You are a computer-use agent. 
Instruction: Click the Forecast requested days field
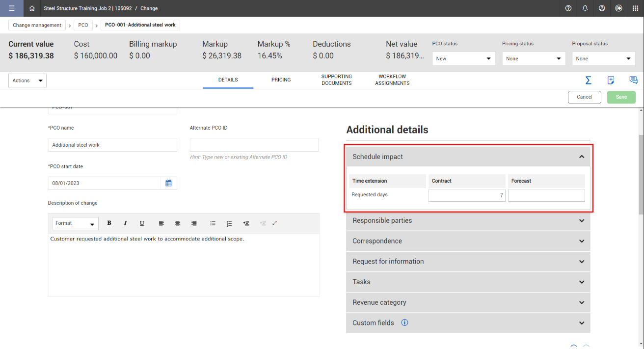(x=546, y=195)
